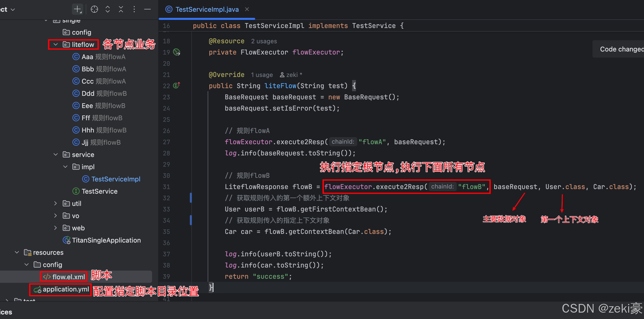Switch to TestServiceImpl.java tab
The height and width of the screenshot is (319, 644).
click(x=207, y=9)
